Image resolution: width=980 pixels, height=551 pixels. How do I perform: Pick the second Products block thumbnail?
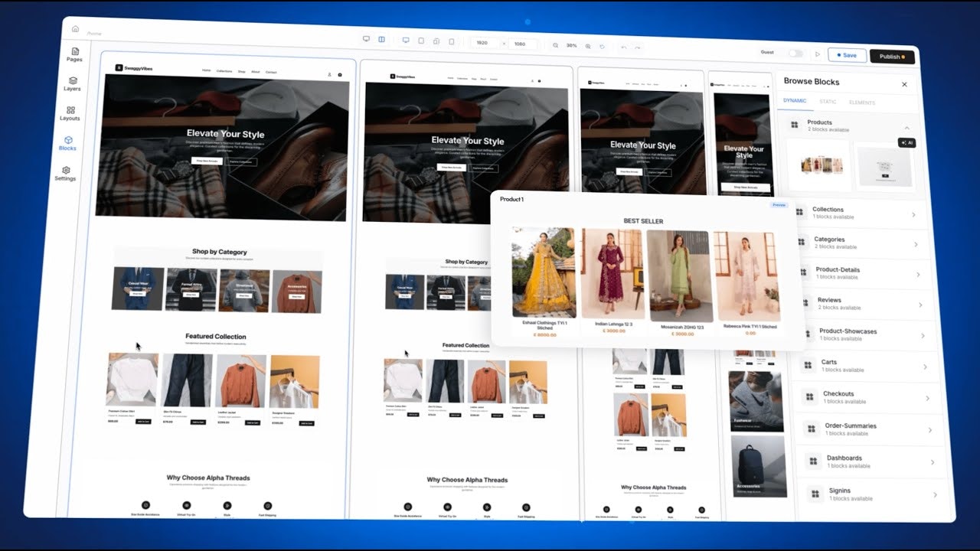(x=885, y=168)
